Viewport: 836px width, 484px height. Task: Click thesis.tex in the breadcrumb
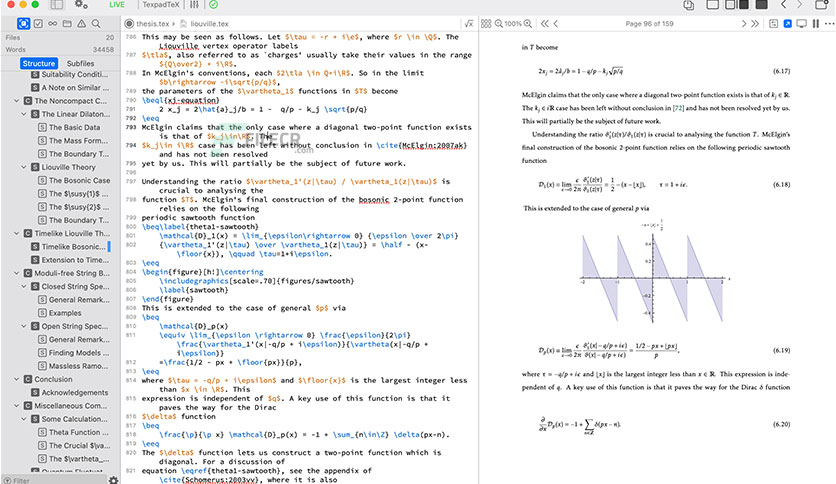tap(152, 23)
